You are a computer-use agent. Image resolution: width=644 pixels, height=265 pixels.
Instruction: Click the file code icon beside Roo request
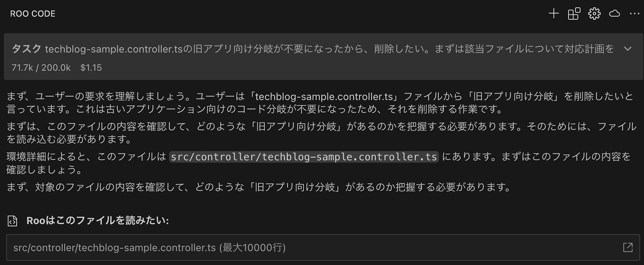click(x=12, y=221)
